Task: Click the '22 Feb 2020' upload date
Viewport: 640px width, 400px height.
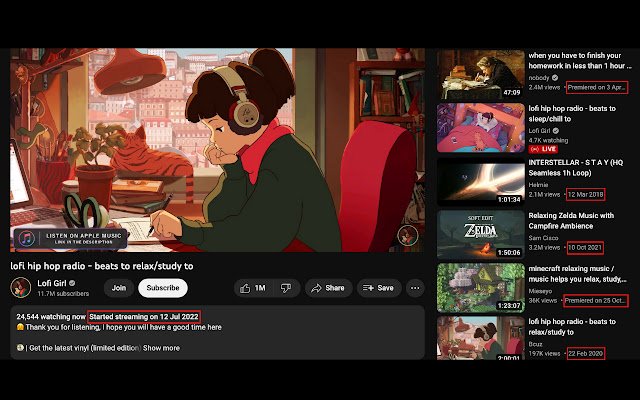Action: pyautogui.click(x=585, y=353)
